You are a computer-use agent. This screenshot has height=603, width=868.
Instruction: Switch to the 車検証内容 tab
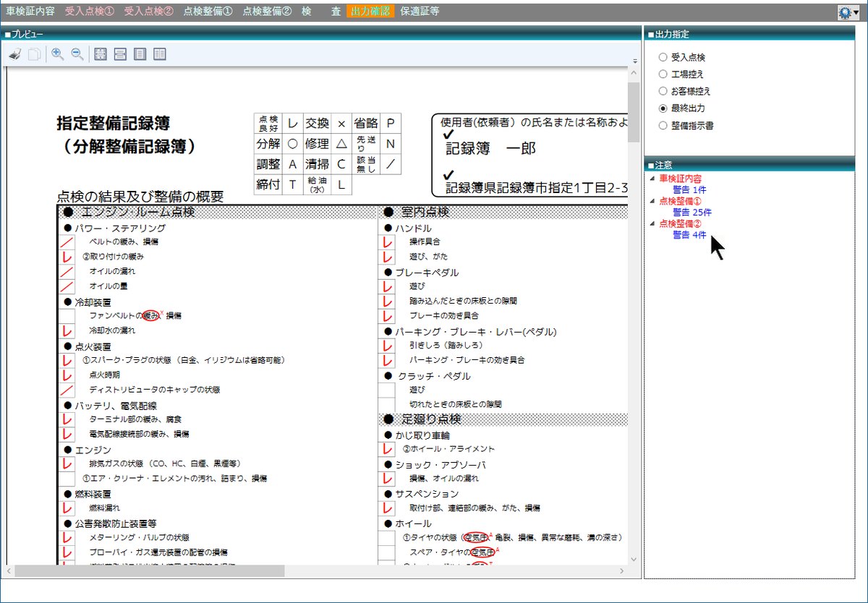30,12
